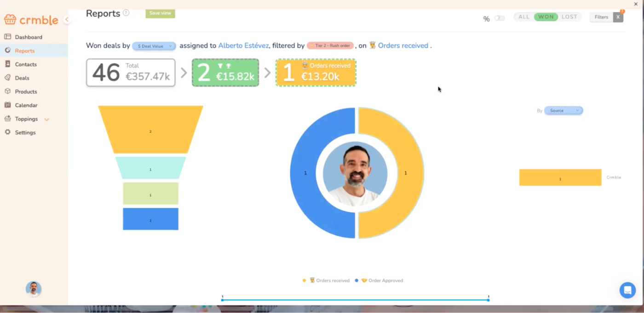
Task: Click the Tier 2 - Rush order tag
Action: point(330,46)
